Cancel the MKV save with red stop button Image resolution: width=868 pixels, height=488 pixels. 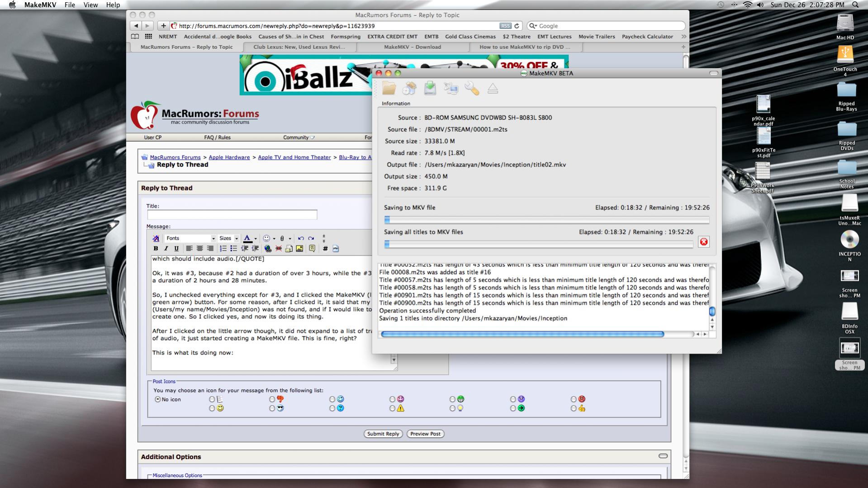pyautogui.click(x=704, y=242)
